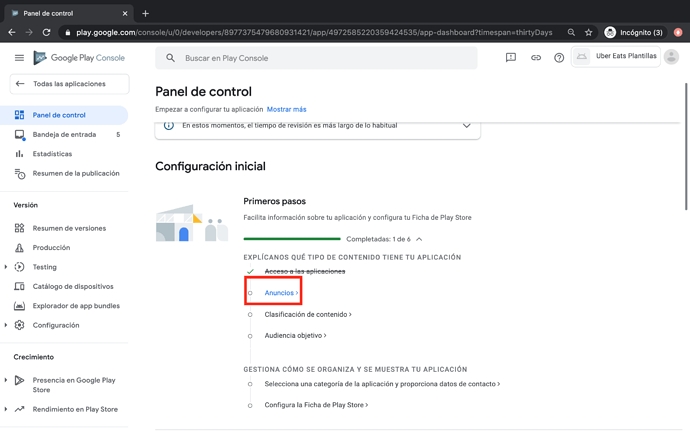The height and width of the screenshot is (431, 690).
Task: Click the feedback icon in header
Action: click(x=511, y=58)
